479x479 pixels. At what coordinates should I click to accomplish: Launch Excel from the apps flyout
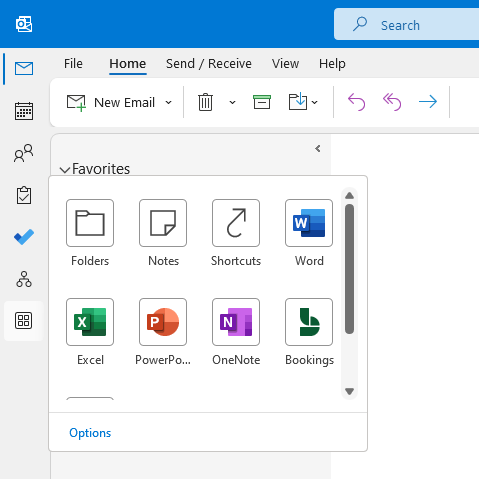90,322
